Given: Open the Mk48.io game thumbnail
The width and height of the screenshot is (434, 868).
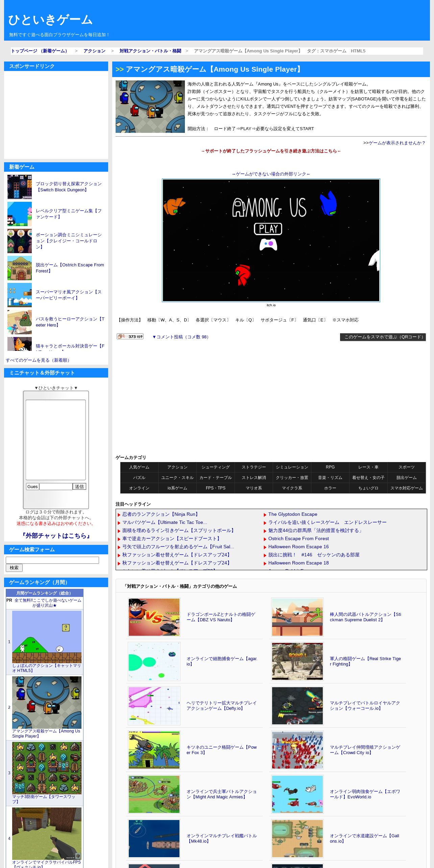Looking at the screenshot, I should [154, 839].
